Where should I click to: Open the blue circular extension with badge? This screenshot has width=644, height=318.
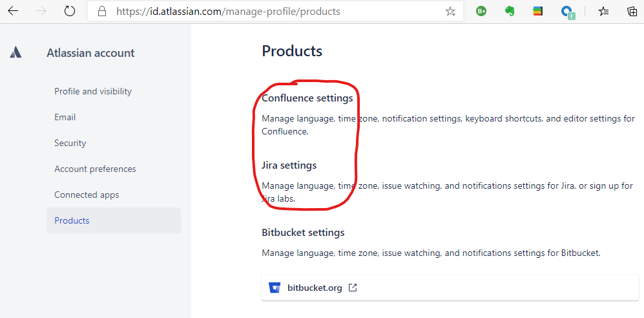(568, 12)
